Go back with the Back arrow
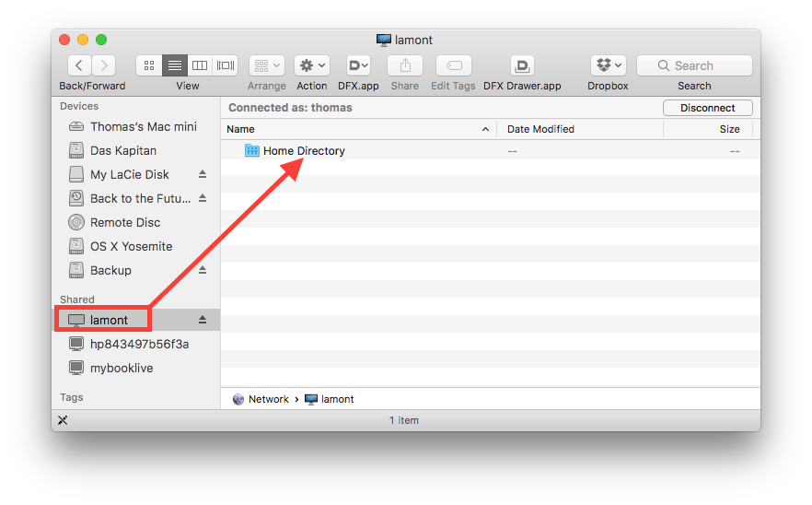Screen dimensions: 812x505 79,65
